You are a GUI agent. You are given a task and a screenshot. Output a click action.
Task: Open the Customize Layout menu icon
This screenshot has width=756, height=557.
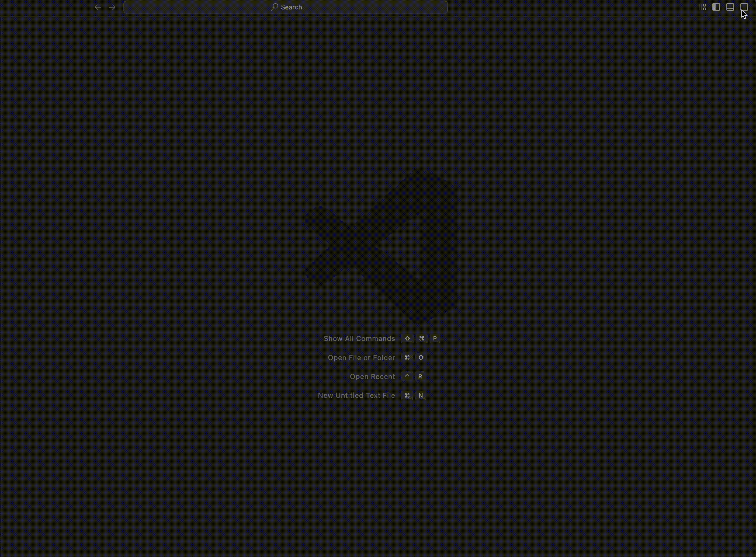point(702,7)
